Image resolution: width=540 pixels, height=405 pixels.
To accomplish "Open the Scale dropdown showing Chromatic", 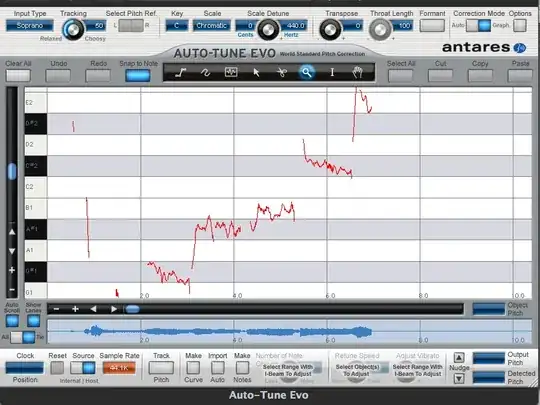I will [211, 25].
